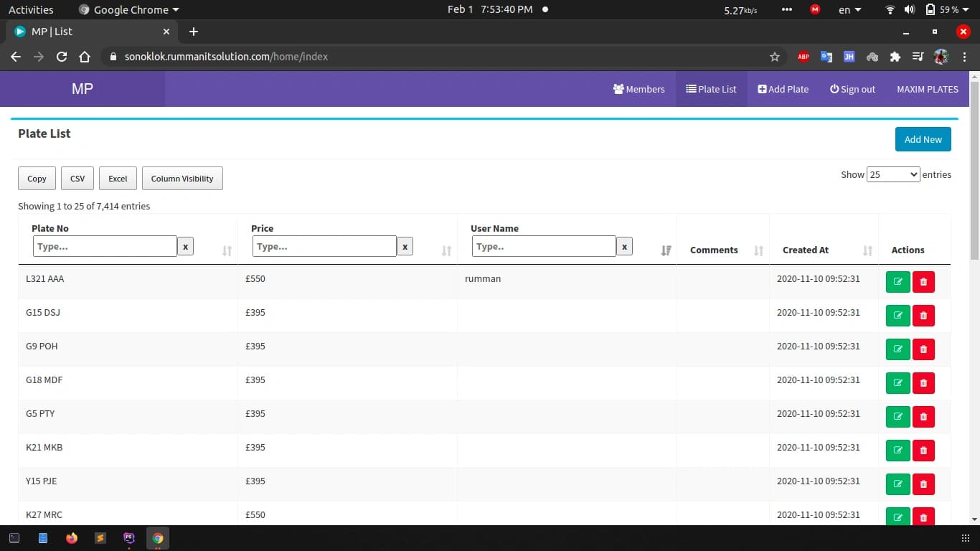This screenshot has width=980, height=551.
Task: Open the en language selector
Action: (849, 9)
